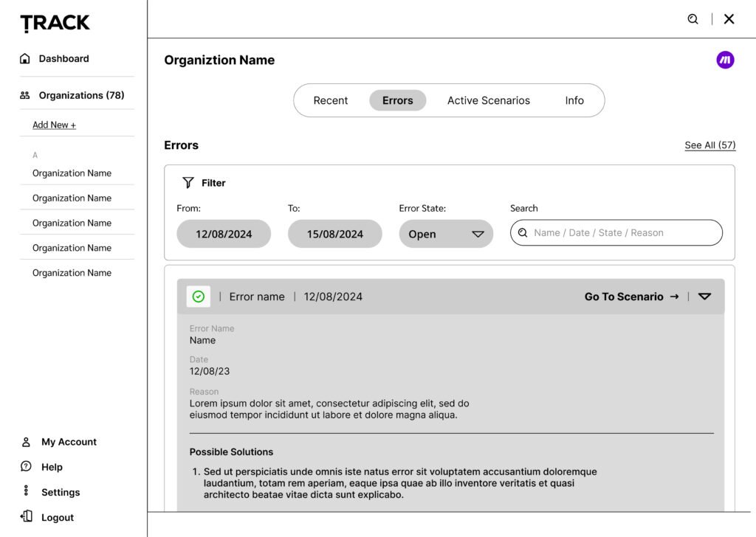756x537 pixels.
Task: Switch to the Active Scenarios tab
Action: click(x=488, y=100)
